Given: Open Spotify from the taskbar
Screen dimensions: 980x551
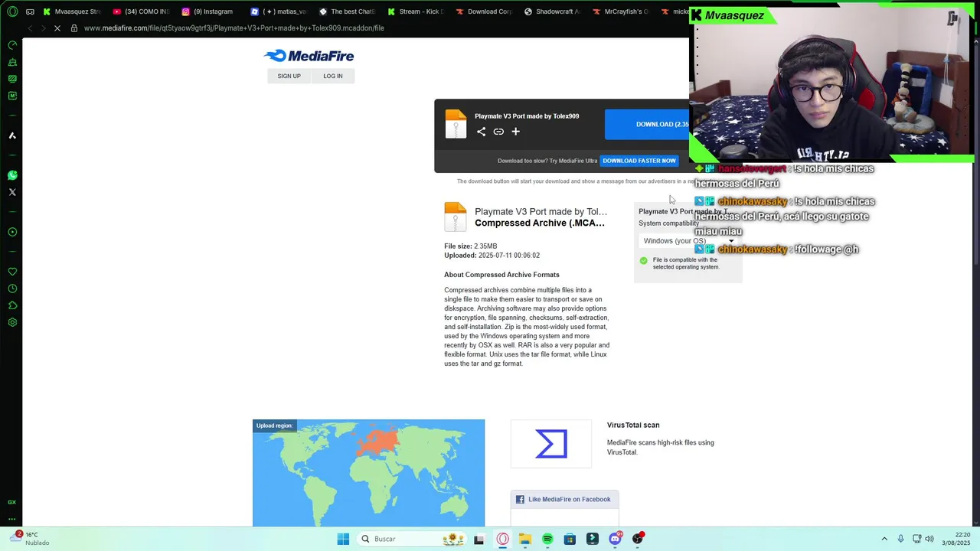Looking at the screenshot, I should pyautogui.click(x=547, y=539).
